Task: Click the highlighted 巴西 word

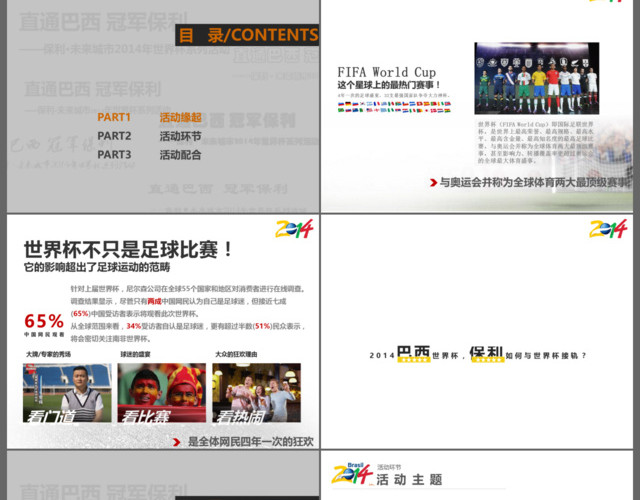Action: point(413,354)
